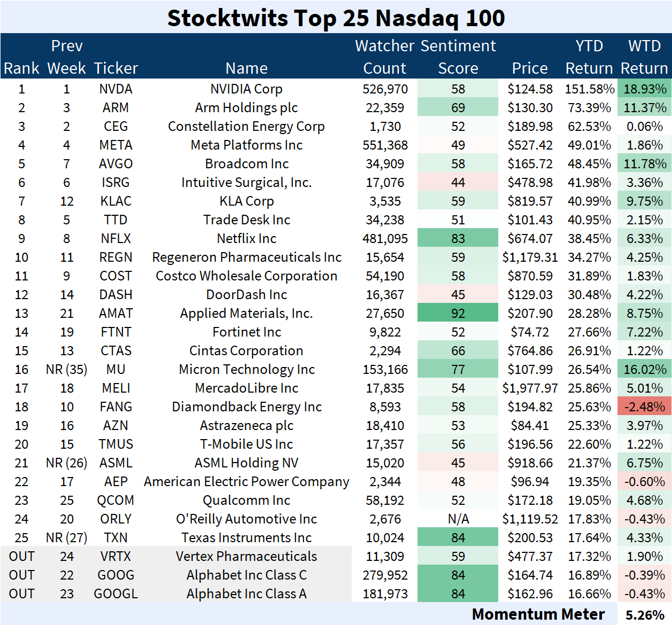Select the Prev Week column header
The image size is (672, 625).
(x=67, y=57)
